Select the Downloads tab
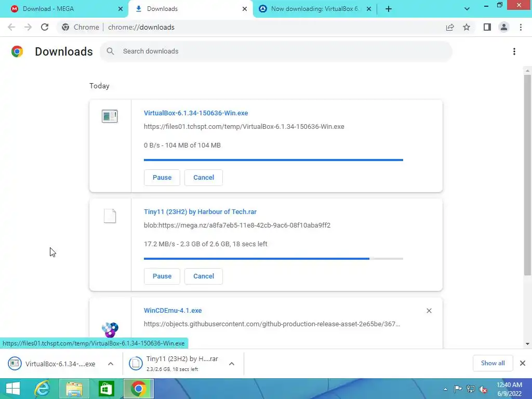Screen dimensions: 532x399 tap(190, 9)
